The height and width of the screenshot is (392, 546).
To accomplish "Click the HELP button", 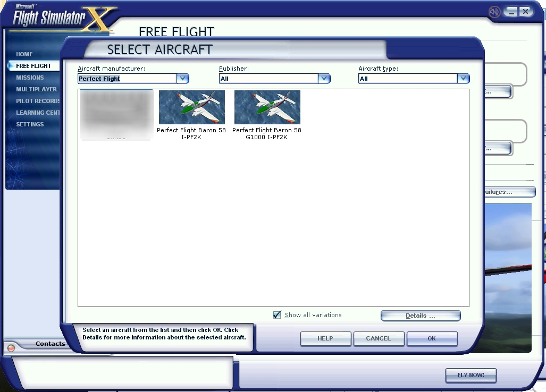I will (325, 338).
